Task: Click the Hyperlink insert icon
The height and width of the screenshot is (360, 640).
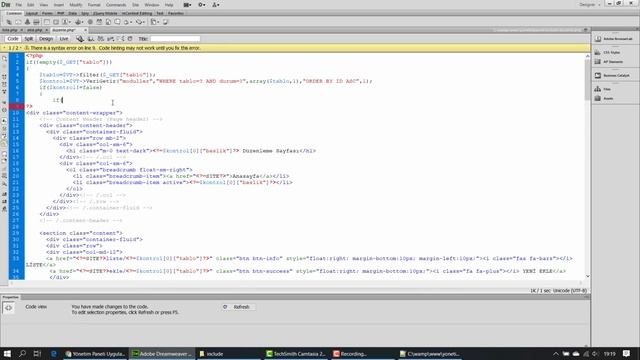Action: pyautogui.click(x=9, y=22)
